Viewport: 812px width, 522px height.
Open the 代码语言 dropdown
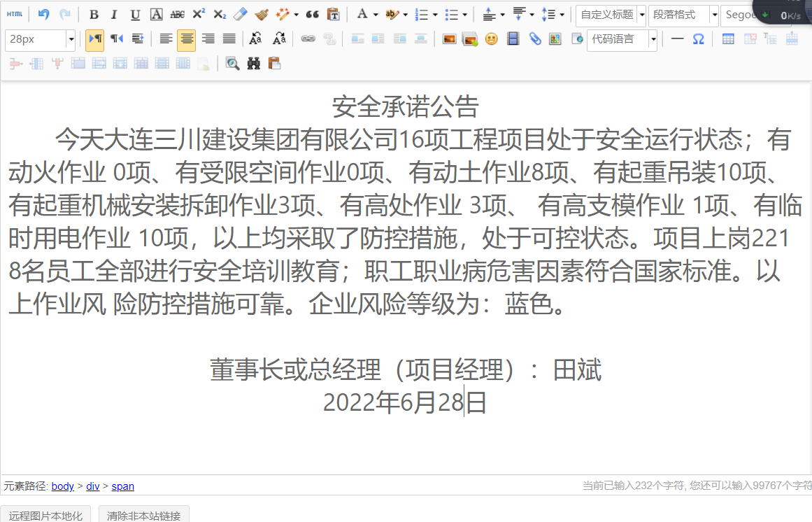click(x=653, y=39)
